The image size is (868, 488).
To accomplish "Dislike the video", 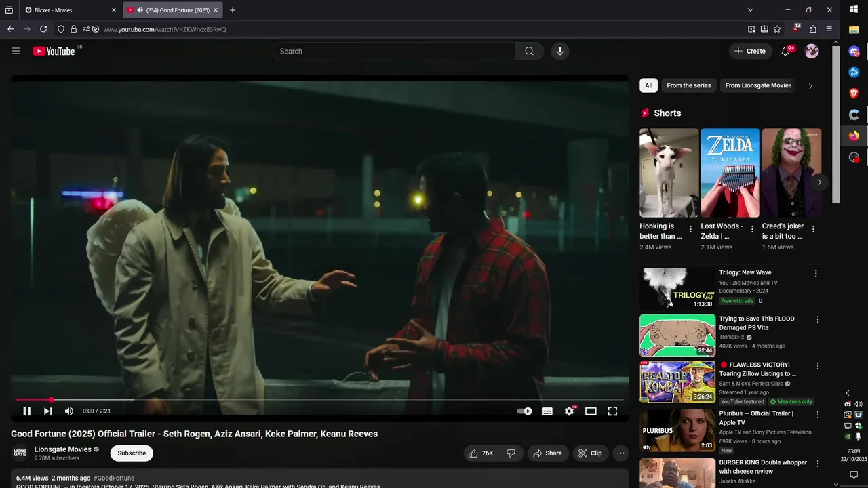I will [x=511, y=453].
